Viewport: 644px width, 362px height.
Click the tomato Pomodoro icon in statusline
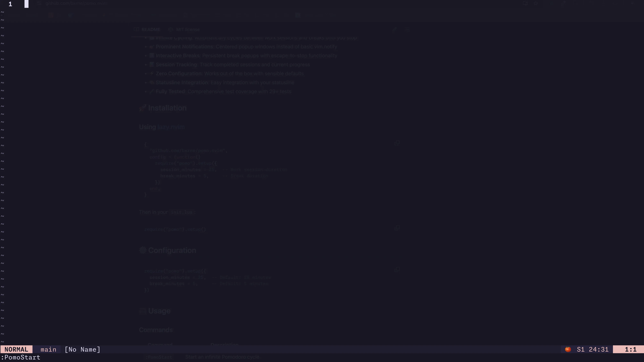click(568, 349)
